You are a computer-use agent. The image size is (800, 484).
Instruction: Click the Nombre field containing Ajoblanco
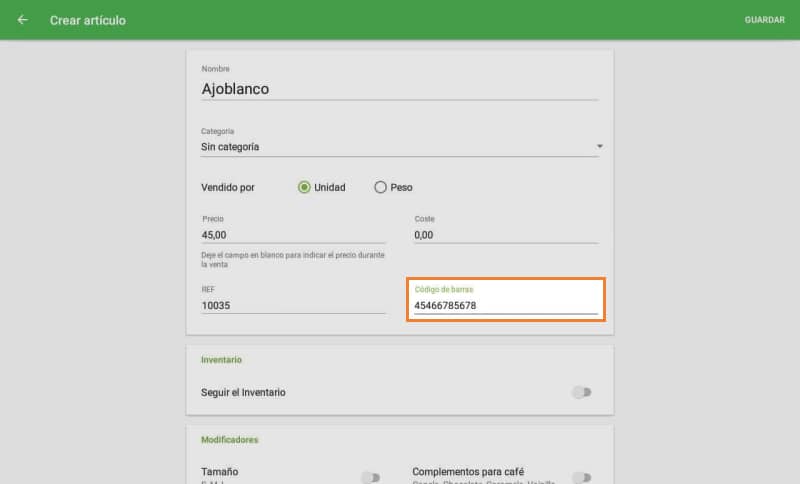(x=399, y=89)
